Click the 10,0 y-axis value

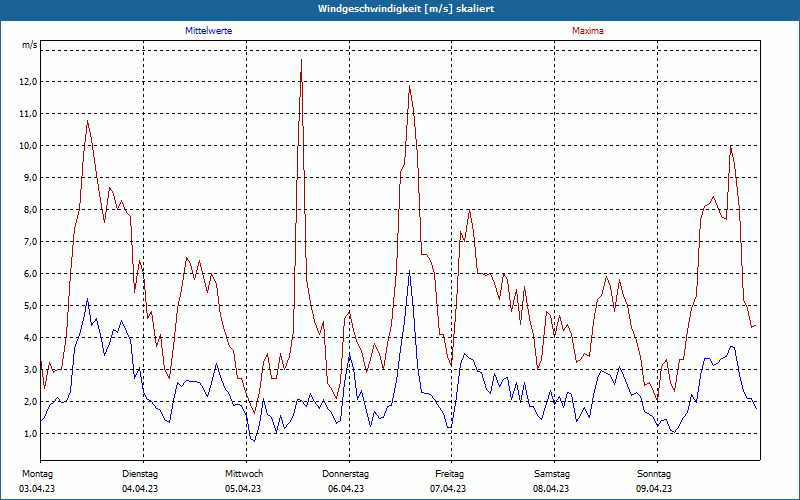click(28, 146)
